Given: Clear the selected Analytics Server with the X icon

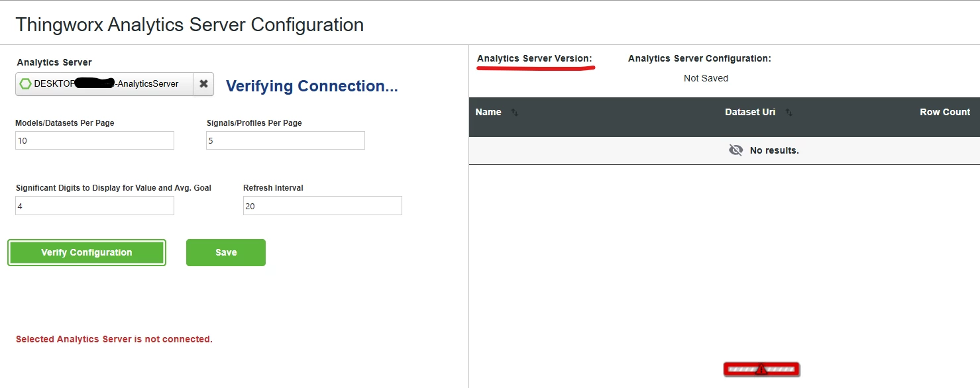Looking at the screenshot, I should coord(203,84).
